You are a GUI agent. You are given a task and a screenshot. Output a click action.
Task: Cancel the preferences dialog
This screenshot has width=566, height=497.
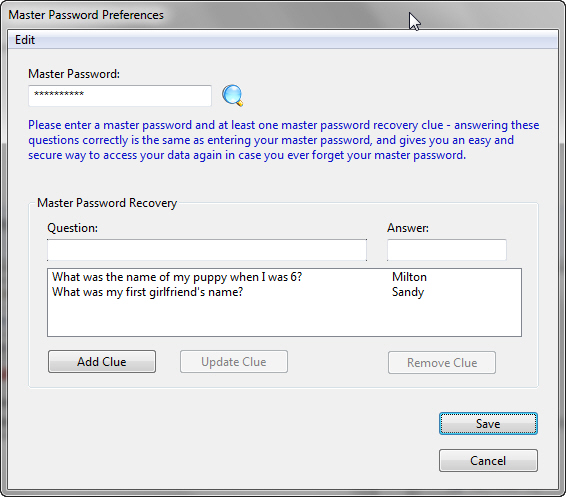click(488, 461)
